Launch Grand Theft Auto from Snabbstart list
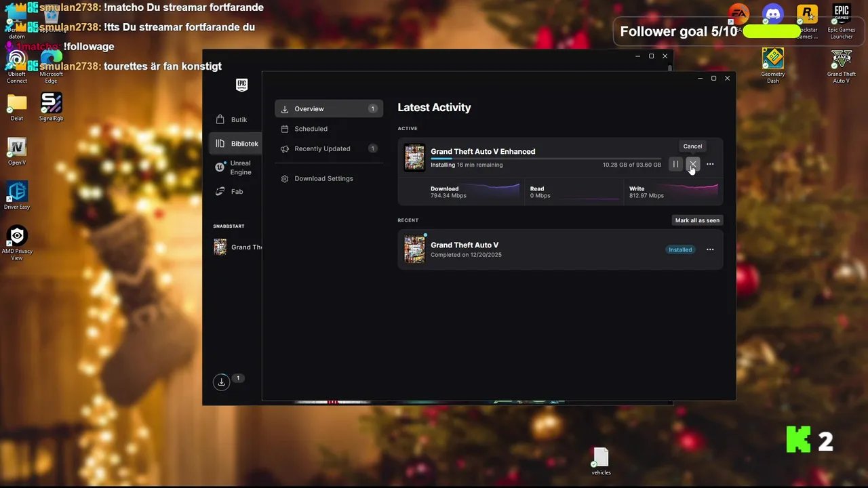 [x=237, y=247]
